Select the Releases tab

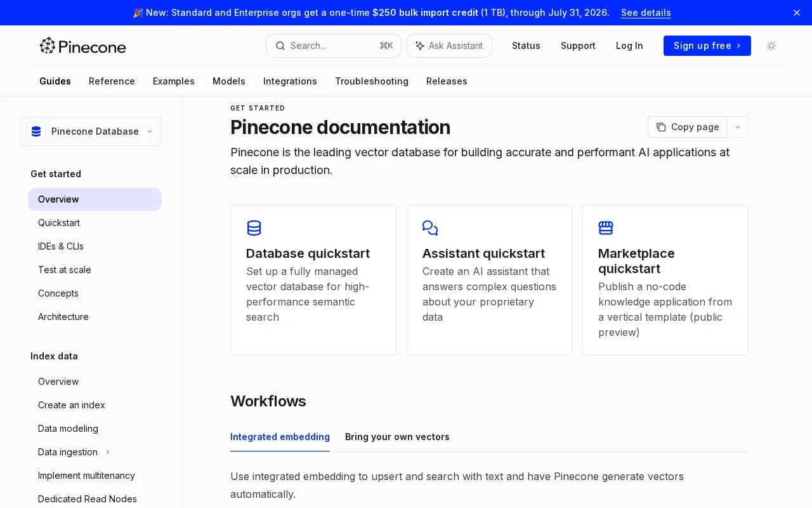click(x=447, y=81)
